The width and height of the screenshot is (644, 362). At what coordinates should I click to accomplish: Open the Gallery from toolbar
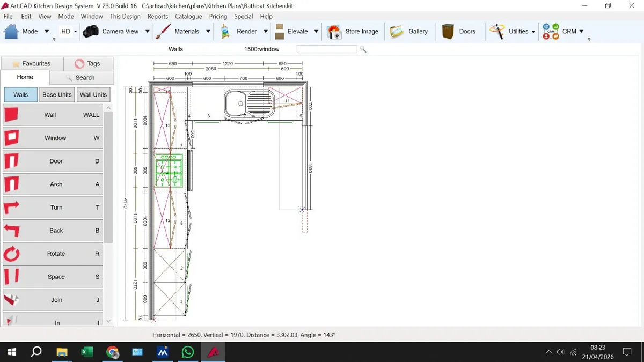coord(397,31)
